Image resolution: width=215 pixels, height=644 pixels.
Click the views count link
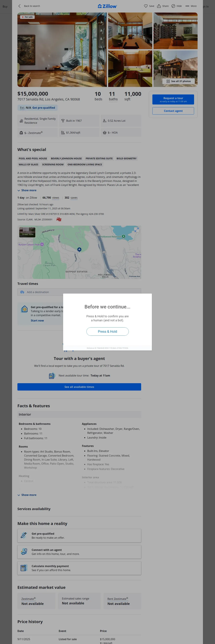click(56, 198)
